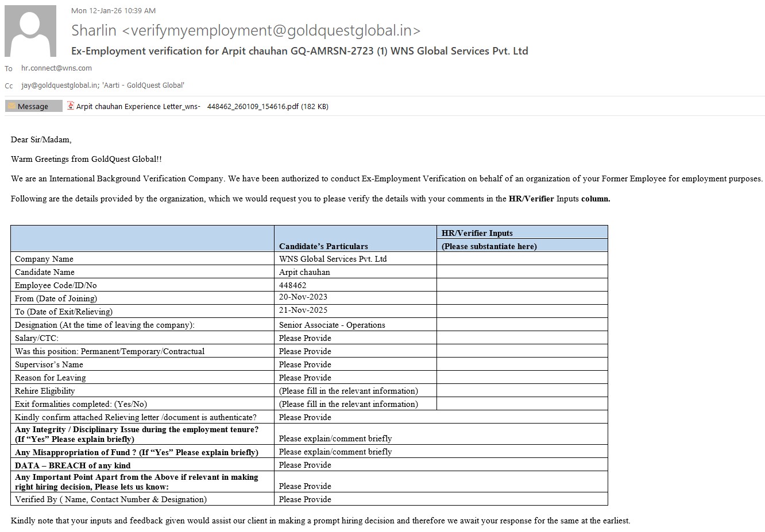Click 'Please explain/comment briefly' in Misappropriation row
765x532 pixels.
(x=335, y=452)
